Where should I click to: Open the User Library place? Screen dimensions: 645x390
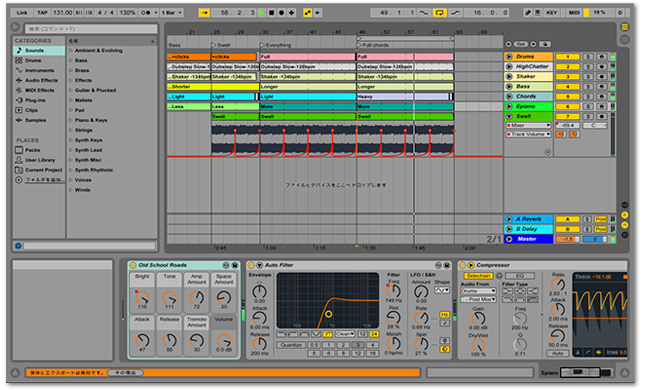click(39, 160)
